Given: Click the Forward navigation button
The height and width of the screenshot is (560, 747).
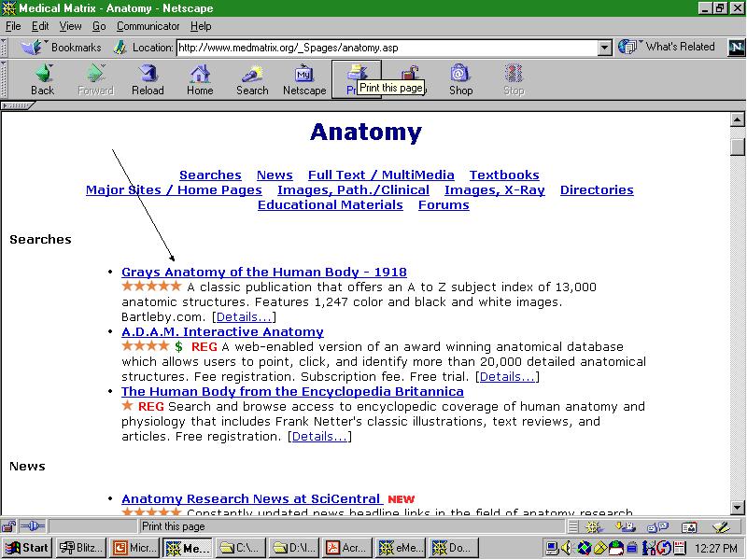Looking at the screenshot, I should pyautogui.click(x=95, y=80).
